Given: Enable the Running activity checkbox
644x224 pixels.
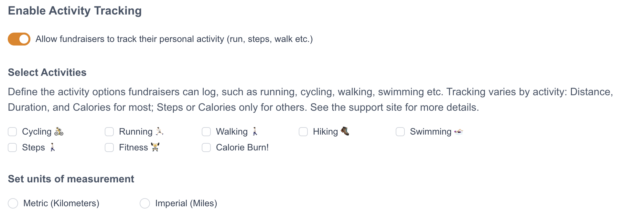Looking at the screenshot, I should point(109,132).
